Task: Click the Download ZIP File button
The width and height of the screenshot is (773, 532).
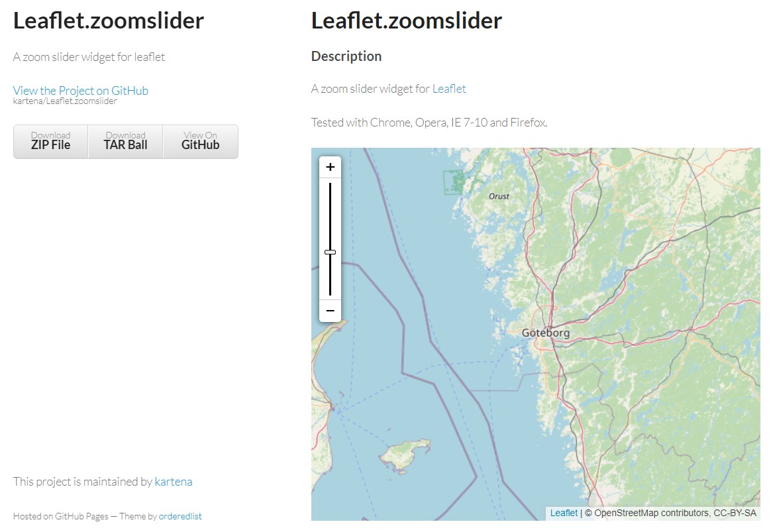Action: pyautogui.click(x=50, y=141)
